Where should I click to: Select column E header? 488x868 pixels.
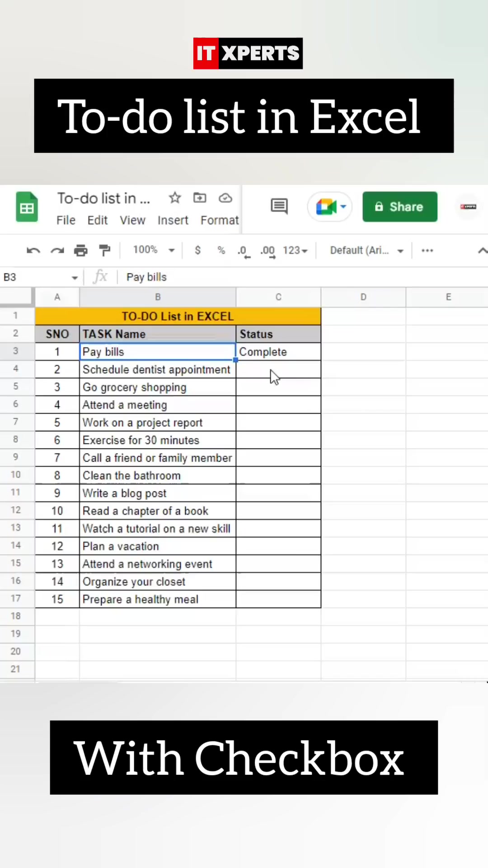click(448, 297)
